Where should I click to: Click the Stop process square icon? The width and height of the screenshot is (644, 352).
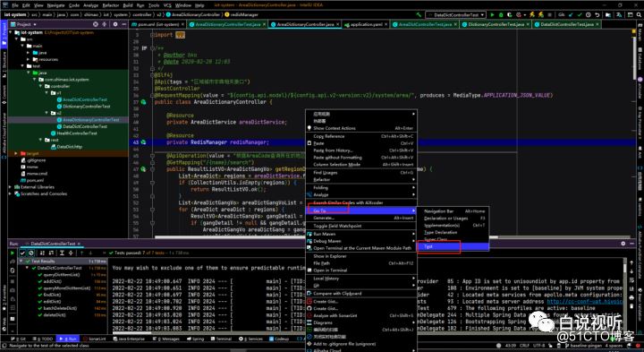point(550,15)
